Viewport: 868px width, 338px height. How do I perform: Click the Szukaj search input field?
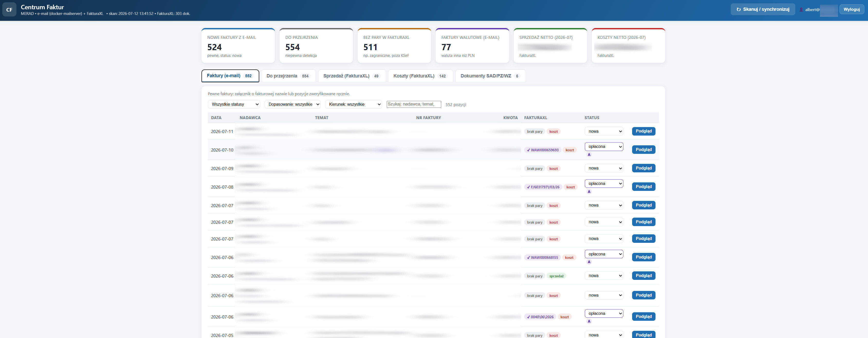point(414,104)
